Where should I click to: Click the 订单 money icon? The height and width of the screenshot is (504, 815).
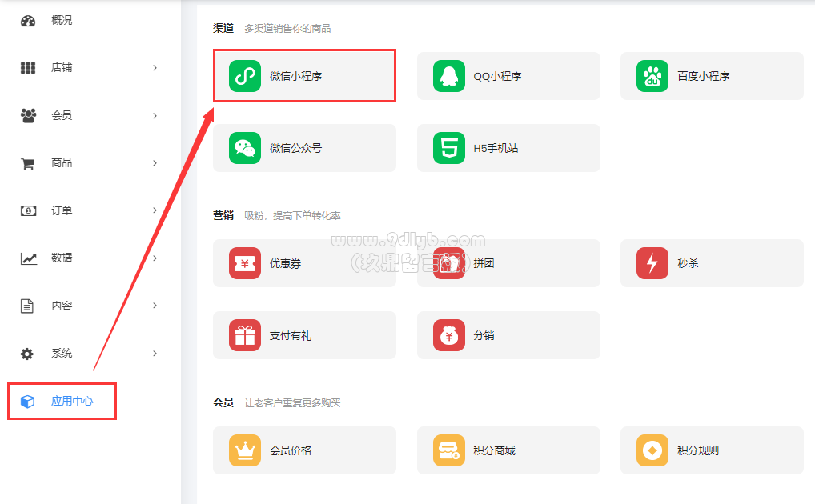[x=28, y=210]
